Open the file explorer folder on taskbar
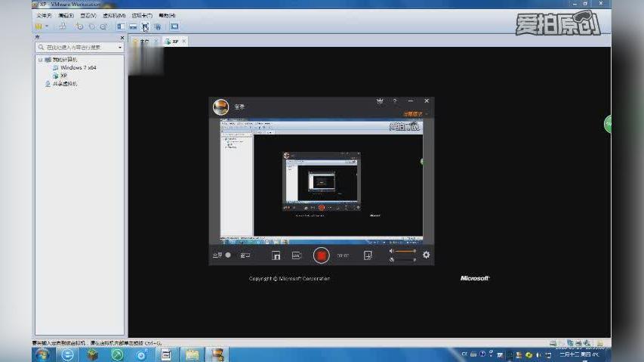This screenshot has height=362, width=644. pos(192,354)
